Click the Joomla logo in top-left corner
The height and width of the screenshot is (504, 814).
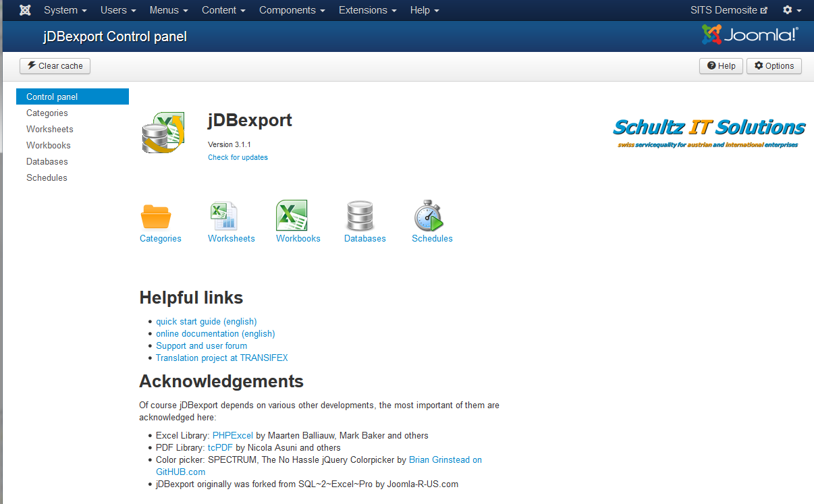25,10
